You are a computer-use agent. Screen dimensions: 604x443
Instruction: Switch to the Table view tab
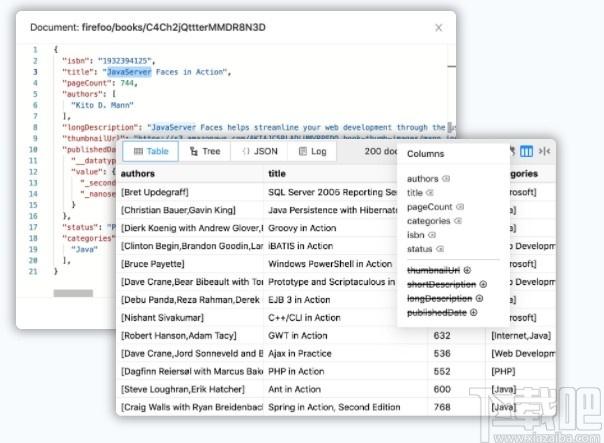point(150,151)
